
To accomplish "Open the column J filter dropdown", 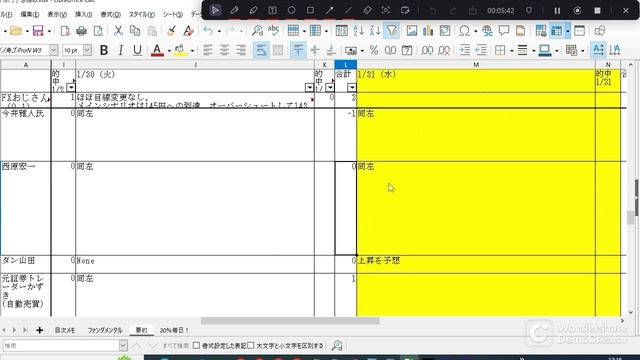I will (309, 87).
